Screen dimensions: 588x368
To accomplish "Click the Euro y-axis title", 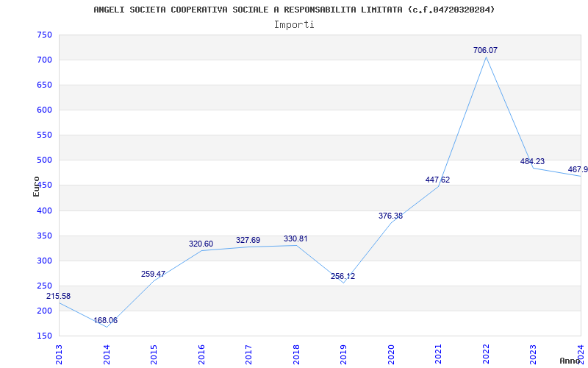I will click(x=36, y=186).
